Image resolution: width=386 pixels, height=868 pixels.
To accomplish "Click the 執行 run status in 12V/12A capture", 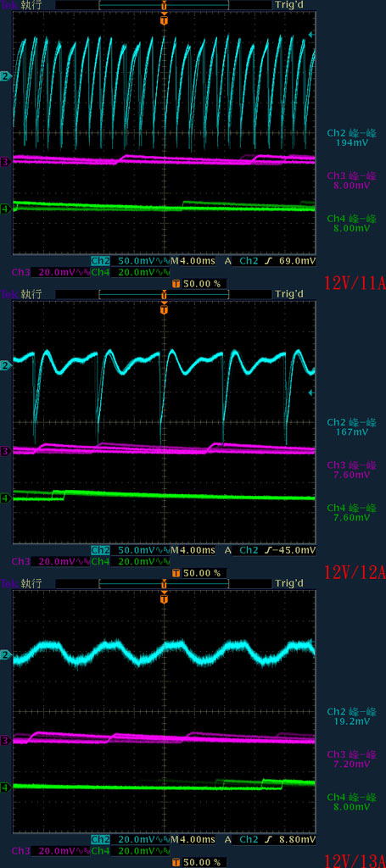I will (31, 294).
